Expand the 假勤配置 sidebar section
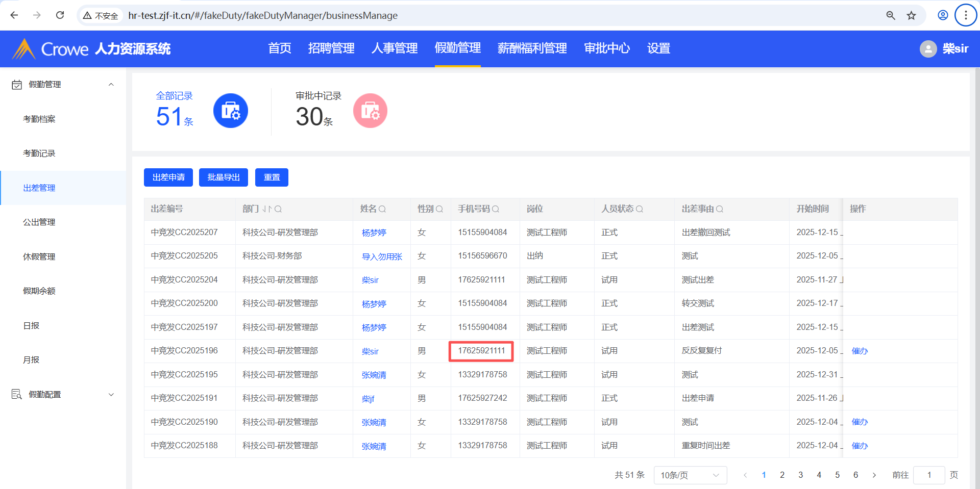Screen dimensions: 980x489 click(111, 395)
